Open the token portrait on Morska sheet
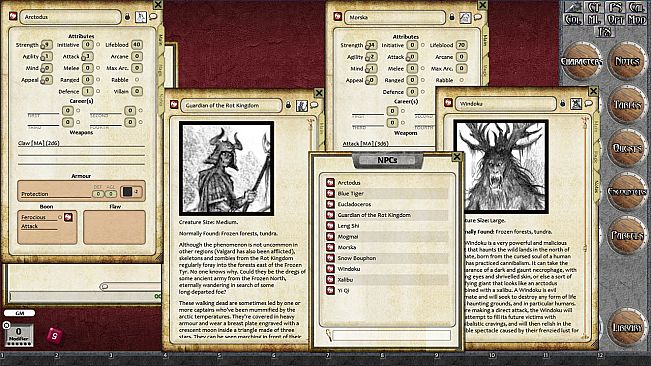651x366 pixels. click(465, 17)
